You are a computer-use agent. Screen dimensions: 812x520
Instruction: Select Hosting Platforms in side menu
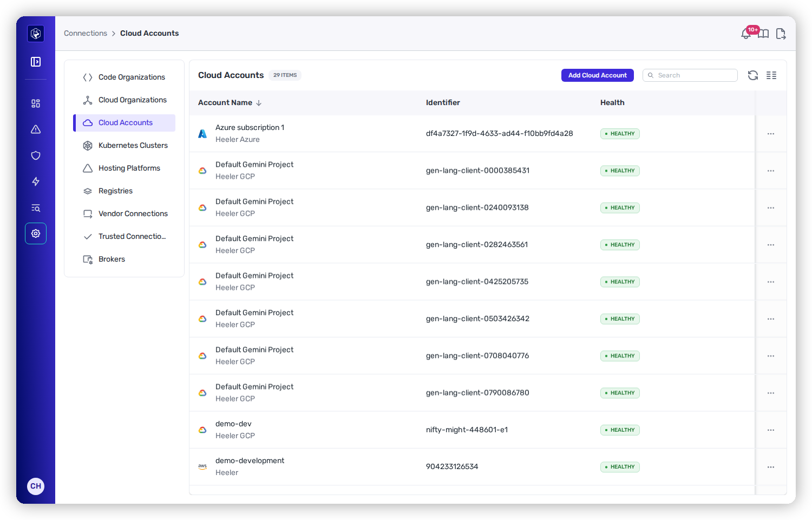tap(125, 168)
